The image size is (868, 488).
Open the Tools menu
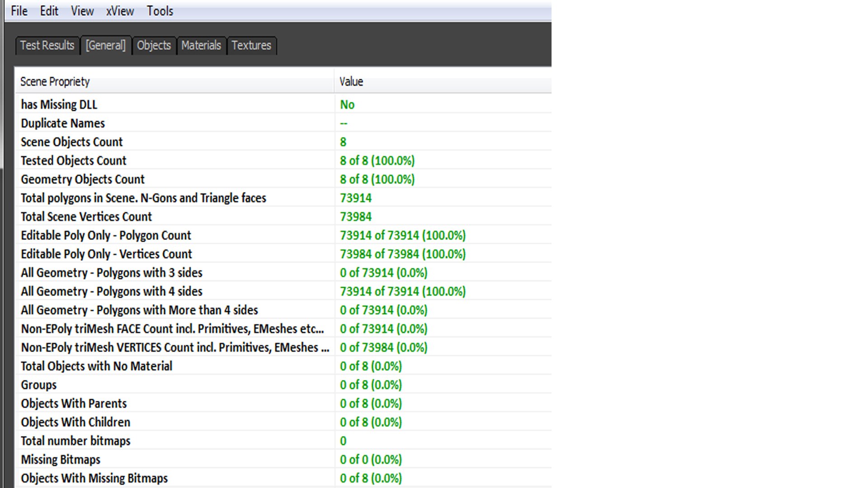(x=160, y=11)
